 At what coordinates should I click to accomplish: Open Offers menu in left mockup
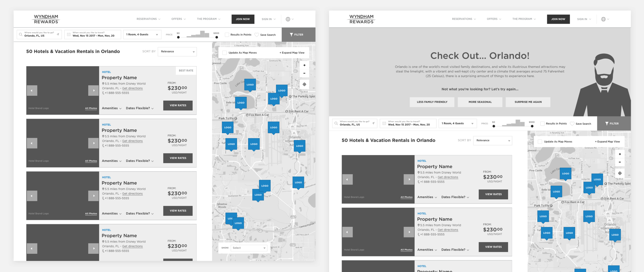[x=179, y=19]
